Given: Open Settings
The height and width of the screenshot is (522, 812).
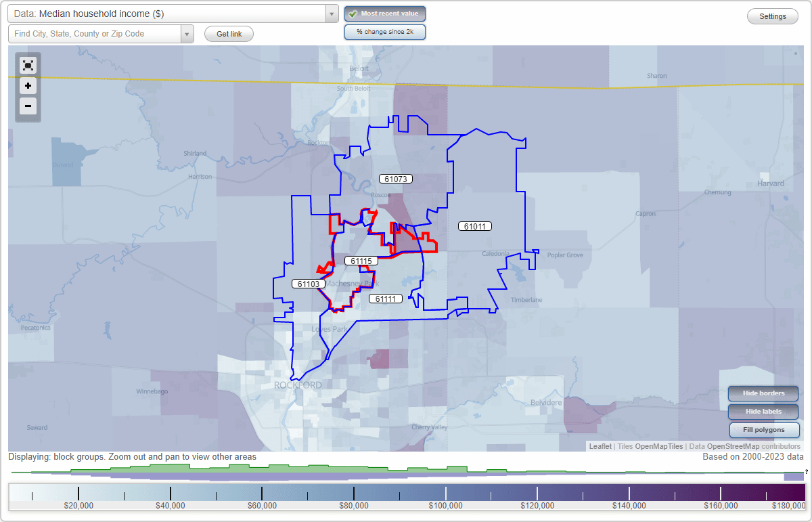Looking at the screenshot, I should click(x=773, y=16).
